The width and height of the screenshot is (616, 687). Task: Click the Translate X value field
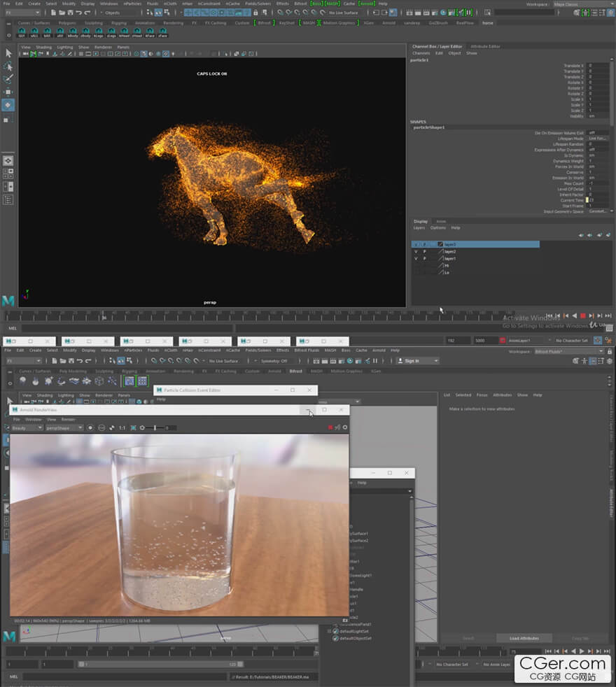coord(598,65)
